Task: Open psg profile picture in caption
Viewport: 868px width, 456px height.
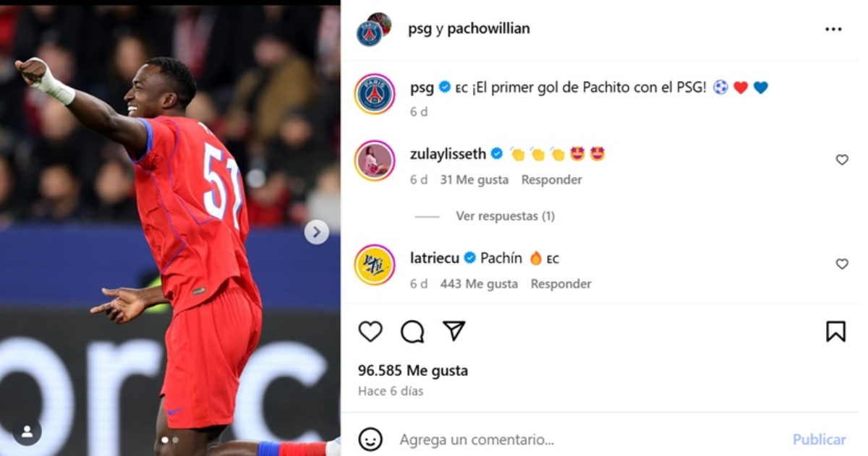Action: point(375,94)
